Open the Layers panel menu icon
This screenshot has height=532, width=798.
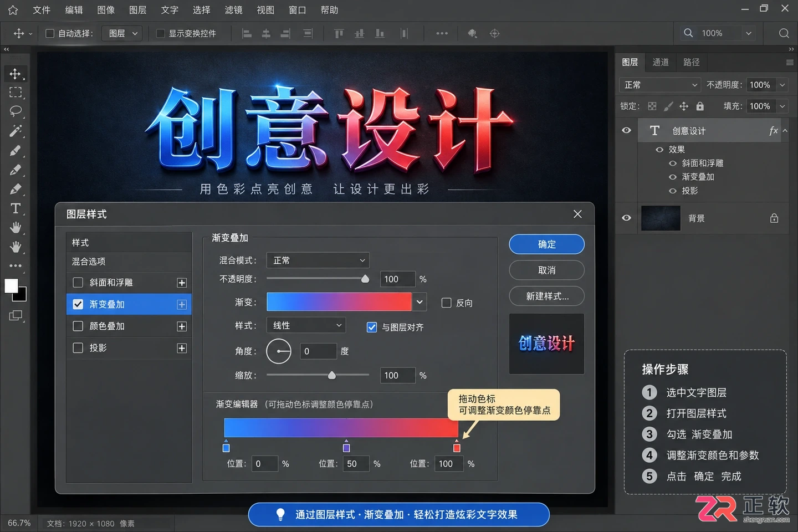(790, 63)
